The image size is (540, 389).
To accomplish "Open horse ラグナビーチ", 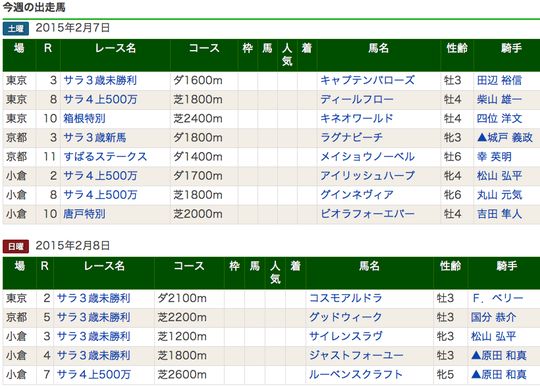I will tap(351, 138).
